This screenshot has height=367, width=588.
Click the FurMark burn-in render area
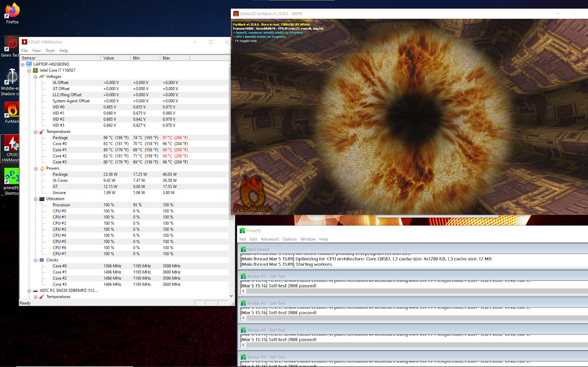point(409,117)
